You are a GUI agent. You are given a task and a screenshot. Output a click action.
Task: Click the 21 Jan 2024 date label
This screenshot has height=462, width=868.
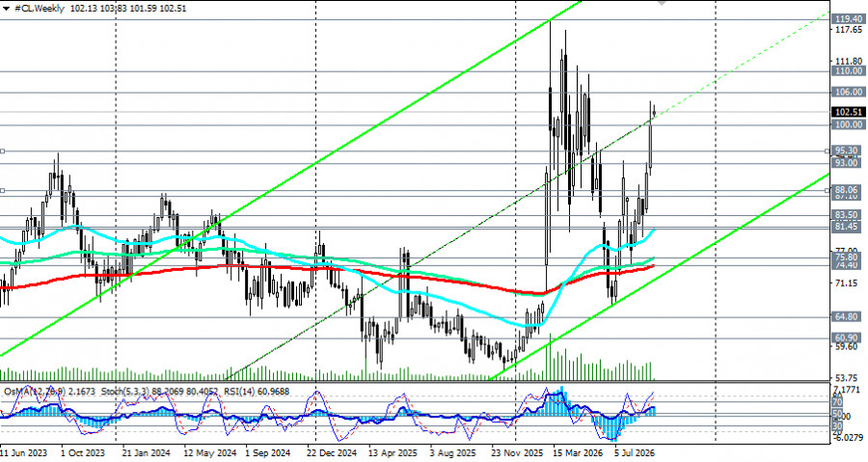[x=147, y=453]
